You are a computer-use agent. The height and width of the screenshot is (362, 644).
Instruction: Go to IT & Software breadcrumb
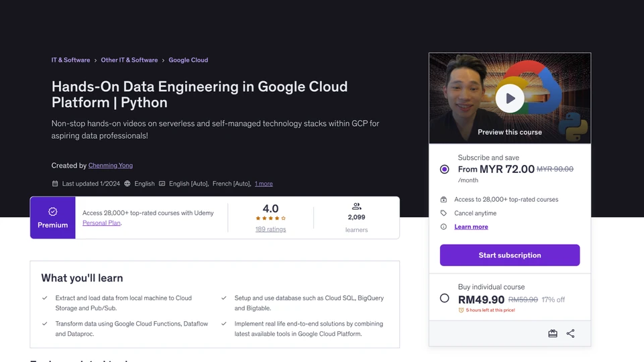[70, 60]
